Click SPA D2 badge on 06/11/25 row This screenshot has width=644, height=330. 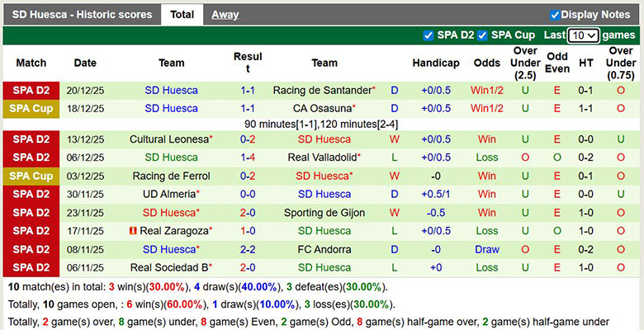click(x=31, y=268)
